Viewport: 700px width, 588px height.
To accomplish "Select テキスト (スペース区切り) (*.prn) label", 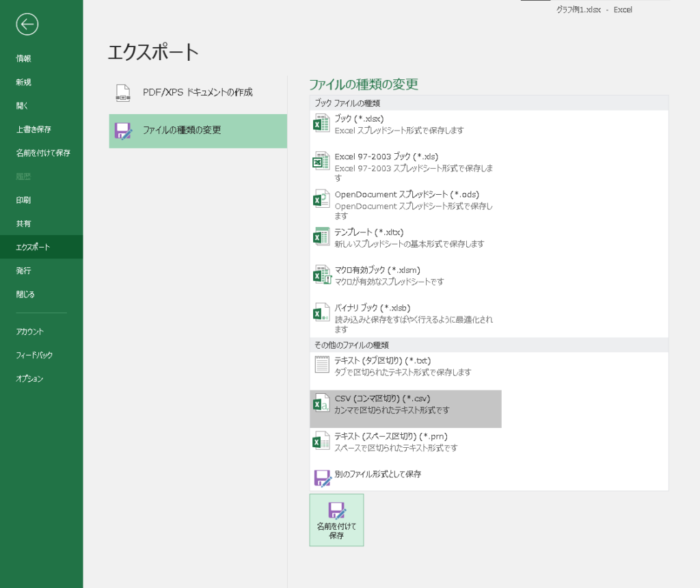I will [x=391, y=437].
